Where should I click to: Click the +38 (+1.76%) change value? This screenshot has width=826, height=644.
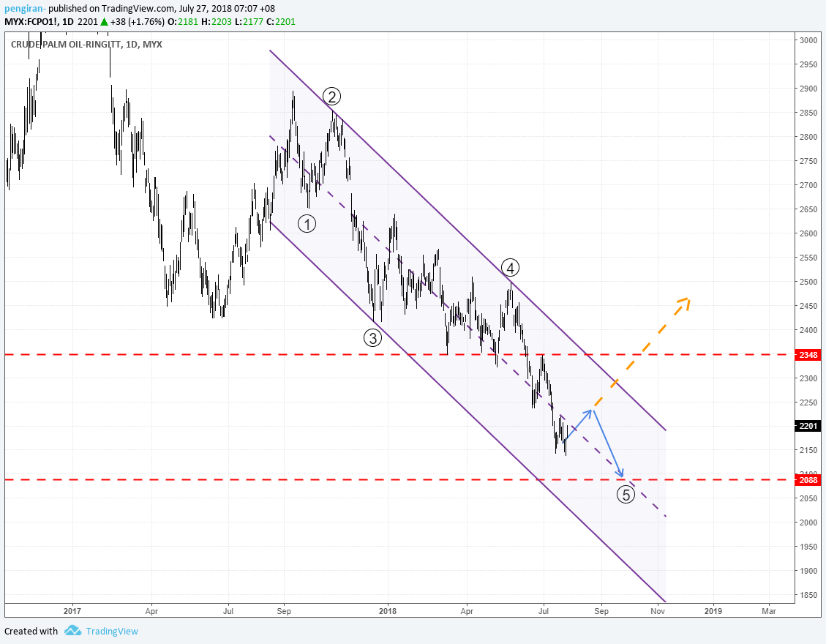click(x=138, y=22)
